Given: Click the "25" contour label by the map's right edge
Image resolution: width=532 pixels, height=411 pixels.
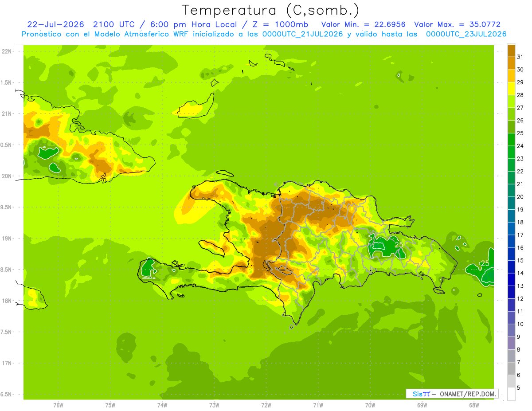Looking at the screenshot, I should point(485,263).
